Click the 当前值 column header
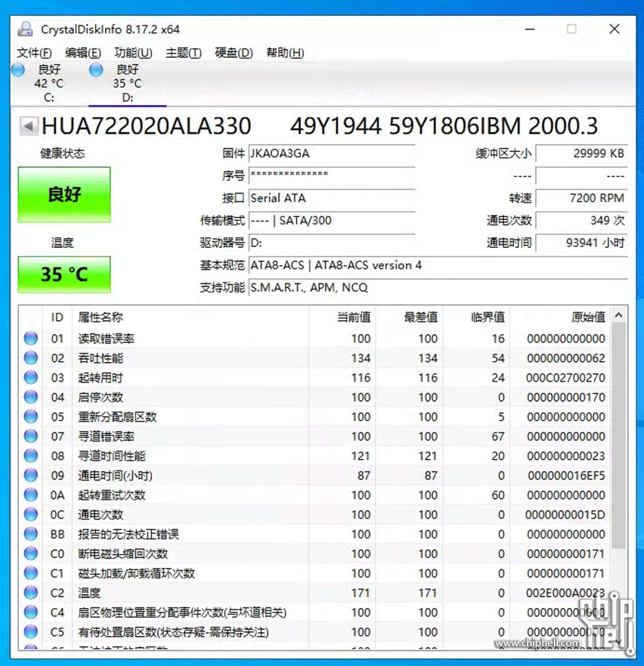Image resolution: width=644 pixels, height=666 pixels. 342,318
